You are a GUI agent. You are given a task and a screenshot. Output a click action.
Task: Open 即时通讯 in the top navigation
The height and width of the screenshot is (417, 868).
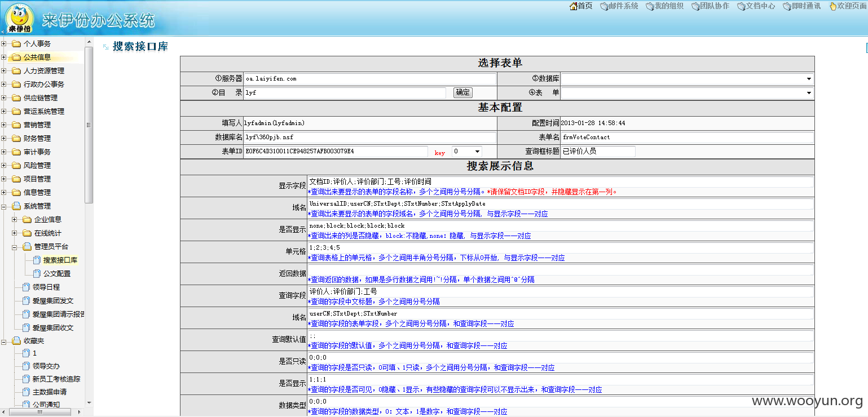(806, 6)
